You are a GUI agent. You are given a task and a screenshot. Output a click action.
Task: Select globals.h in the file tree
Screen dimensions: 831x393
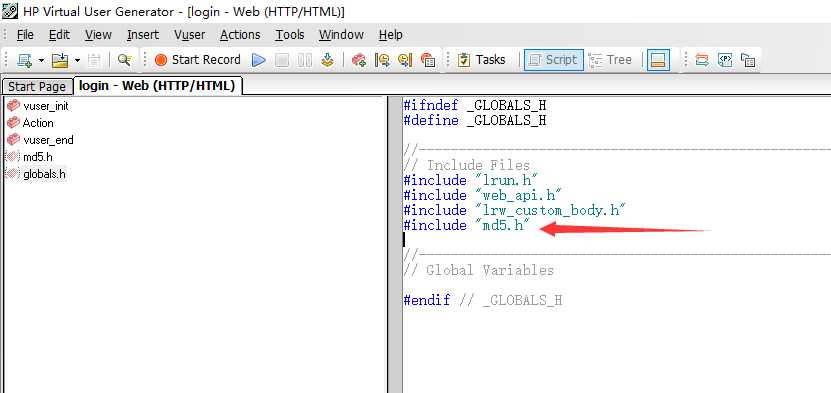pyautogui.click(x=45, y=174)
